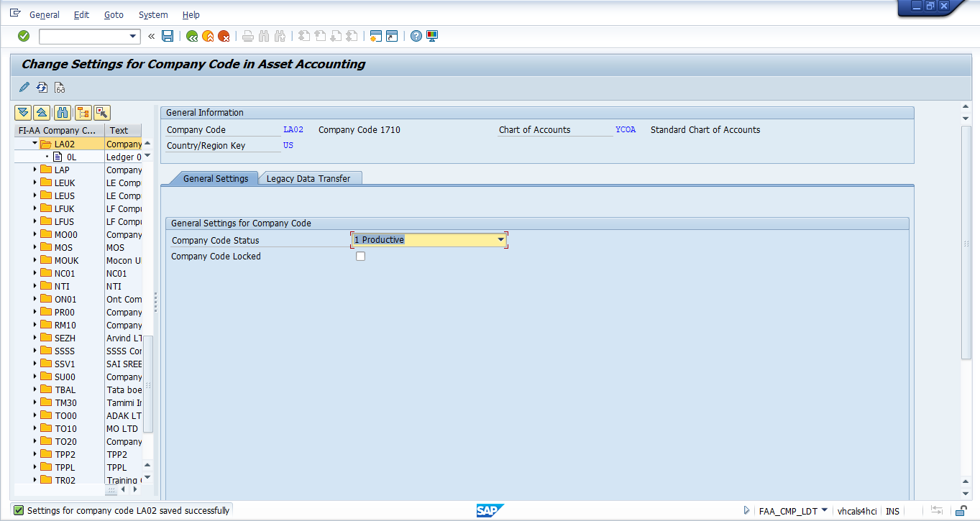Click the collapse command field chevron
Screen dimensions: 980x521
pos(151,36)
